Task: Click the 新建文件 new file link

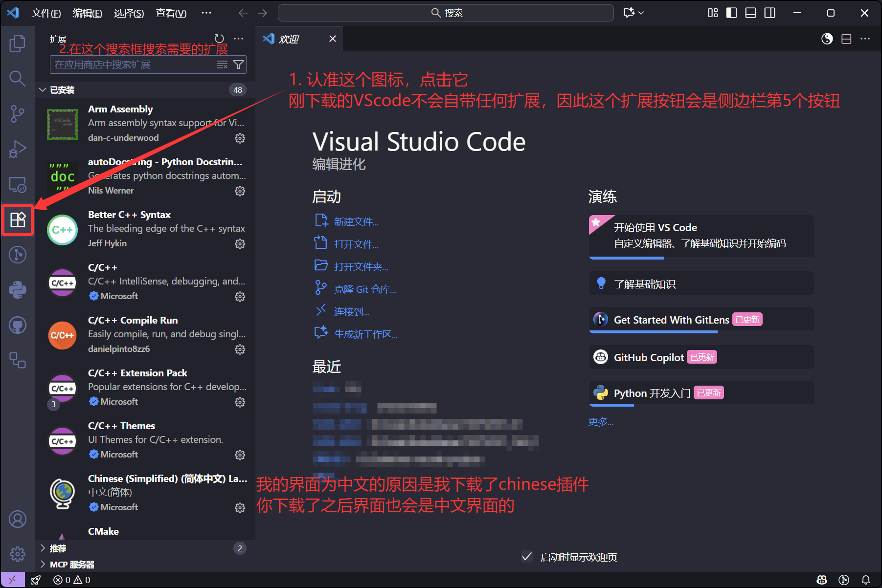Action: [356, 222]
